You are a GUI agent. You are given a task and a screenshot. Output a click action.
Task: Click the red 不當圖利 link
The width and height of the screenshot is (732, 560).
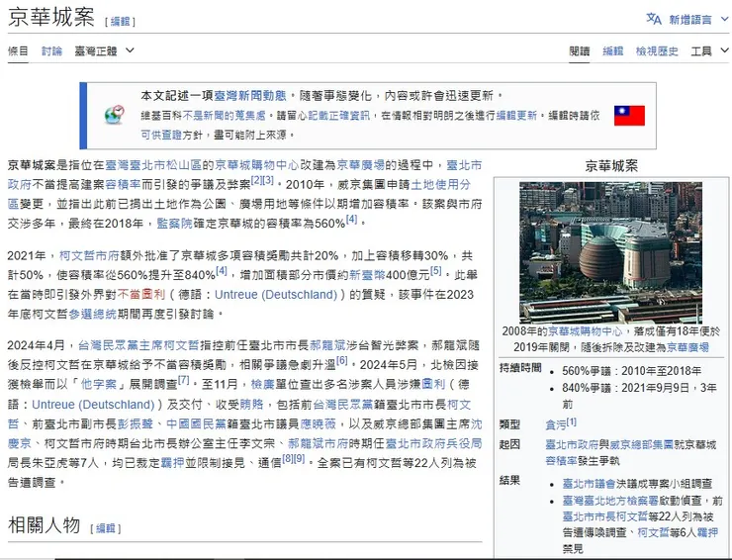click(x=141, y=294)
